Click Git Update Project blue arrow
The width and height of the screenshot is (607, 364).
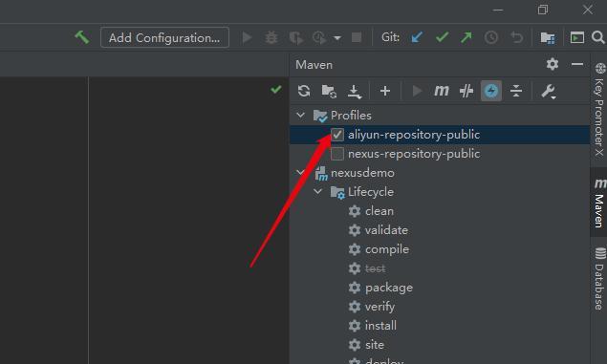coord(417,37)
